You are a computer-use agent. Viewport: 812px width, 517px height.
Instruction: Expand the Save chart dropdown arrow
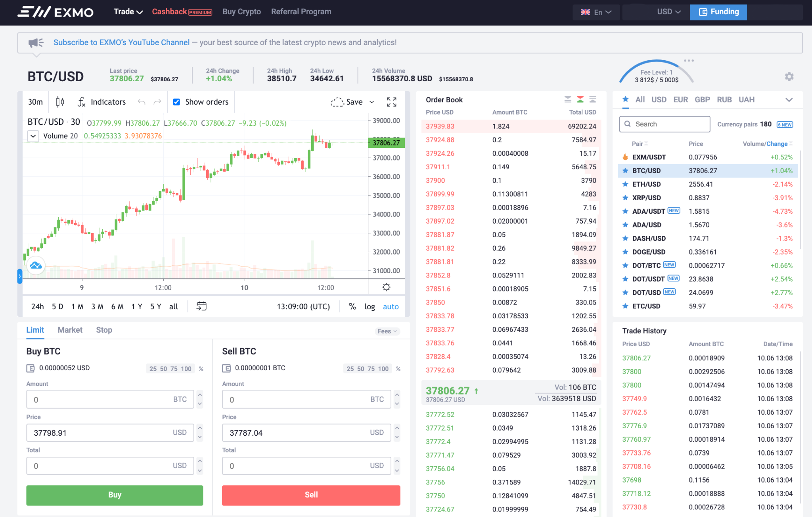(372, 102)
